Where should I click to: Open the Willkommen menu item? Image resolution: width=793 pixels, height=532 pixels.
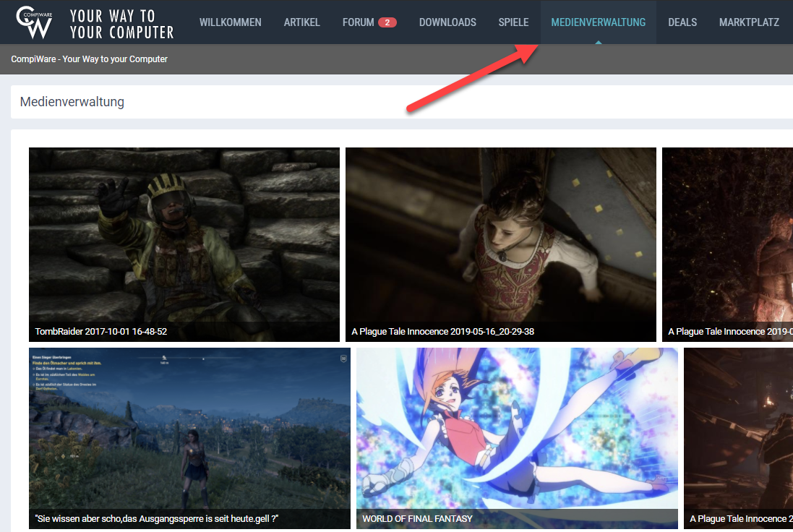pyautogui.click(x=230, y=22)
